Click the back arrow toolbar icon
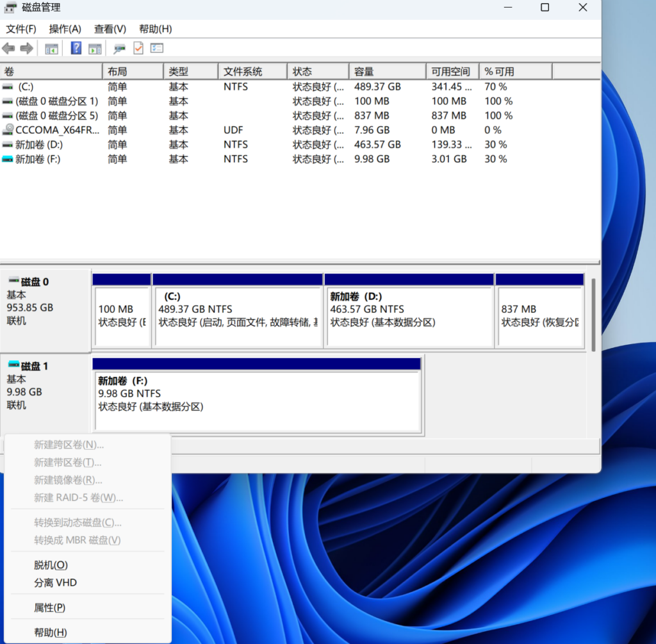656x644 pixels. [x=8, y=49]
